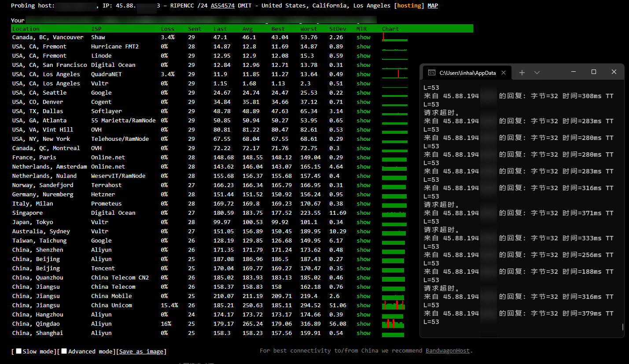Show MTR for Canada Vancouver Shaw
The image size is (629, 364).
[x=364, y=37]
